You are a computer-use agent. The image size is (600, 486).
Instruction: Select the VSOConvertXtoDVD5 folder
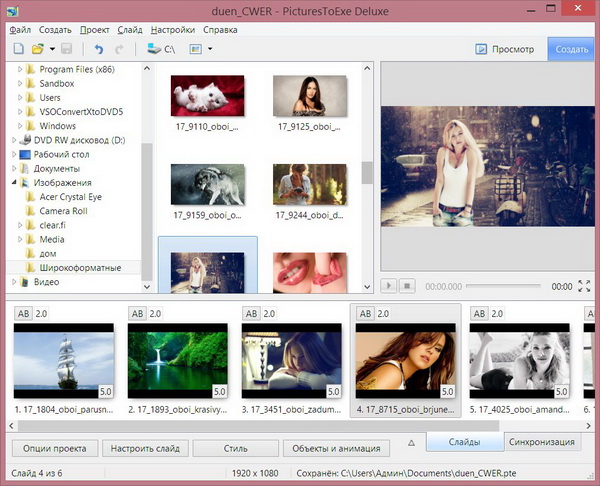point(81,112)
